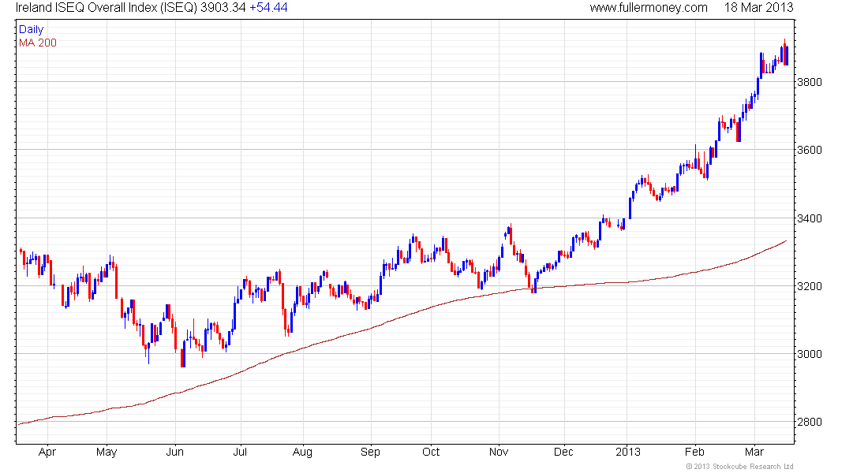Click the Mar x-axis label
The width and height of the screenshot is (868, 473).
click(x=754, y=452)
